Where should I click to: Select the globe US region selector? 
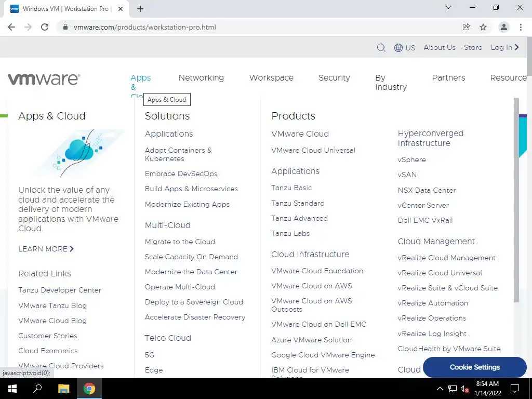tap(405, 47)
